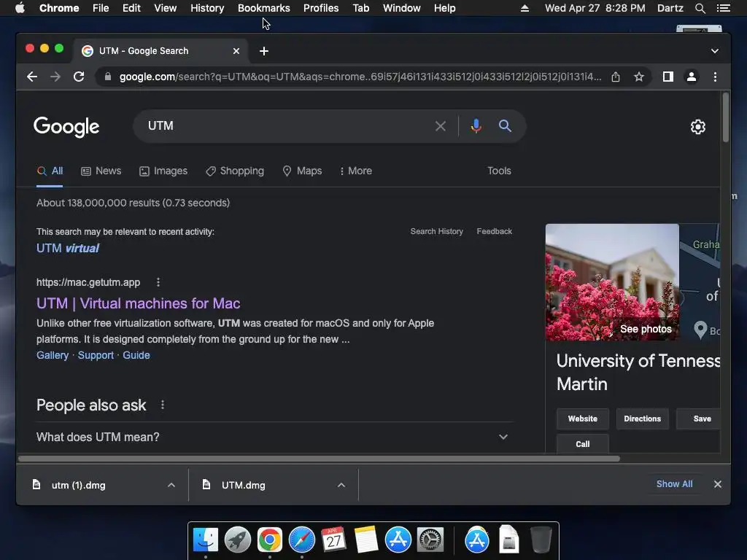Image resolution: width=747 pixels, height=560 pixels.
Task: Open Google quick settings gear
Action: coord(698,127)
